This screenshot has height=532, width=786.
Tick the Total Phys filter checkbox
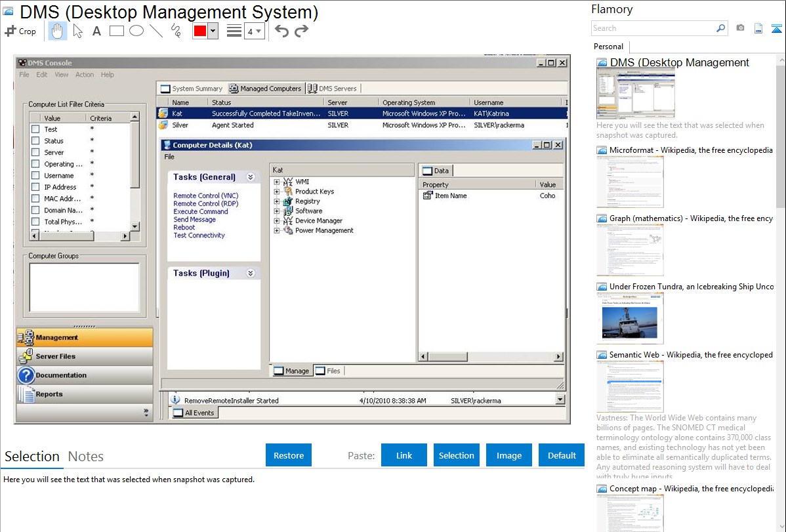(x=35, y=222)
